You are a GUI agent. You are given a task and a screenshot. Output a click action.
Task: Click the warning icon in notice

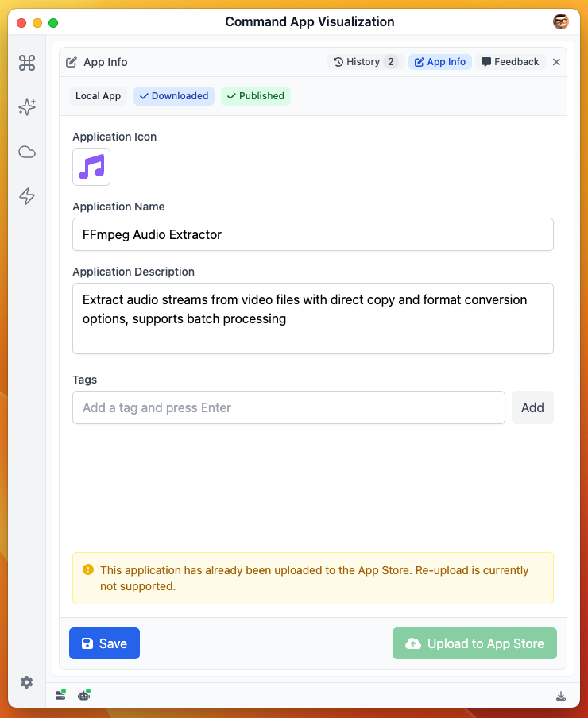tap(88, 569)
